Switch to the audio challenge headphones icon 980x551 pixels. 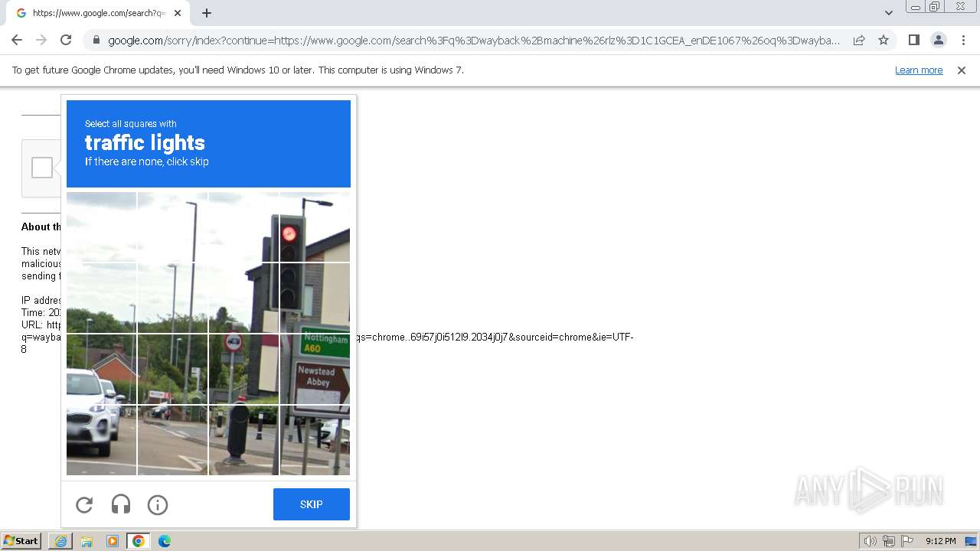(121, 504)
